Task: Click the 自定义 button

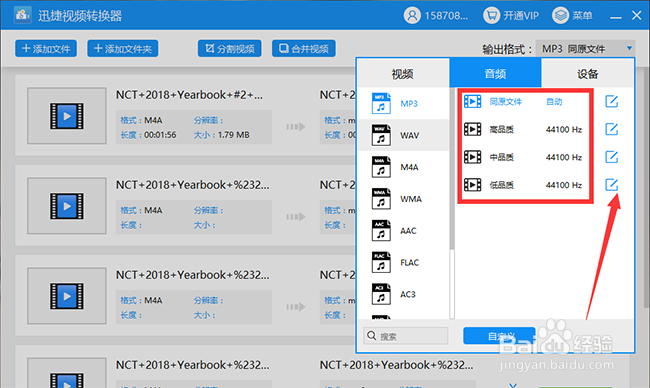Action: coord(499,336)
